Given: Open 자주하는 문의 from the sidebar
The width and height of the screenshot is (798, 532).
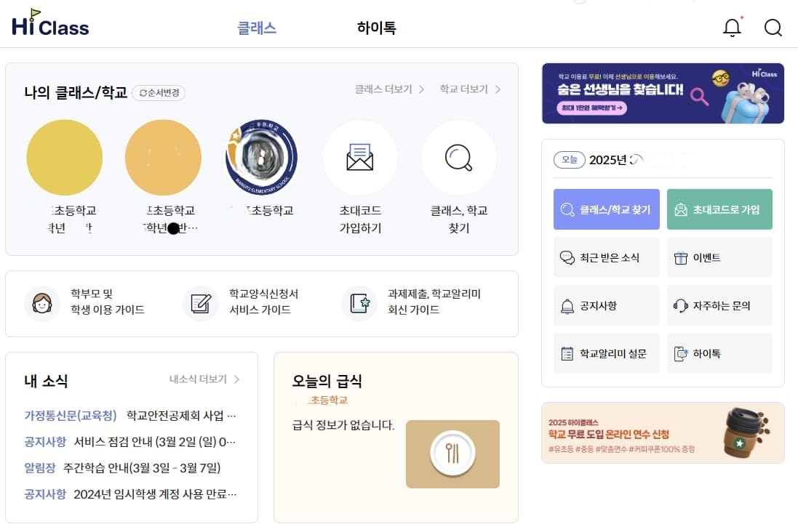Looking at the screenshot, I should [719, 305].
